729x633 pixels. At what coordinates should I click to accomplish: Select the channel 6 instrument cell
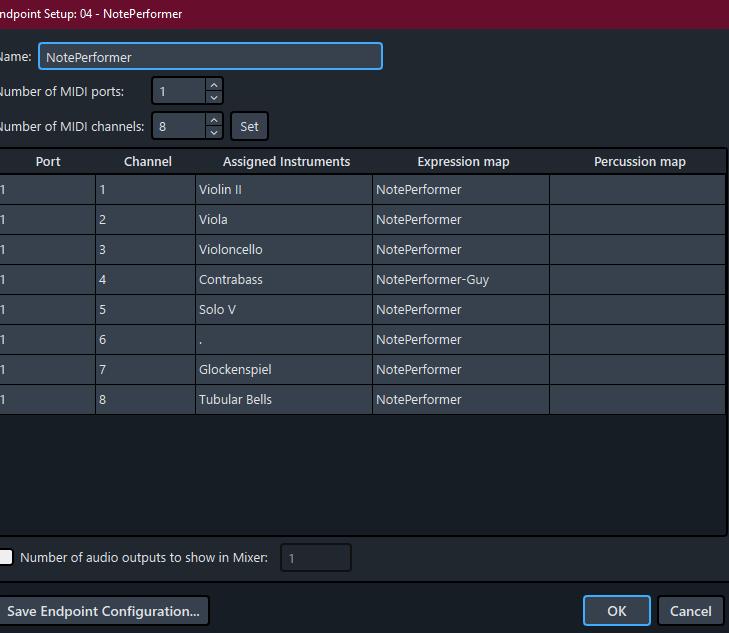[x=284, y=339]
